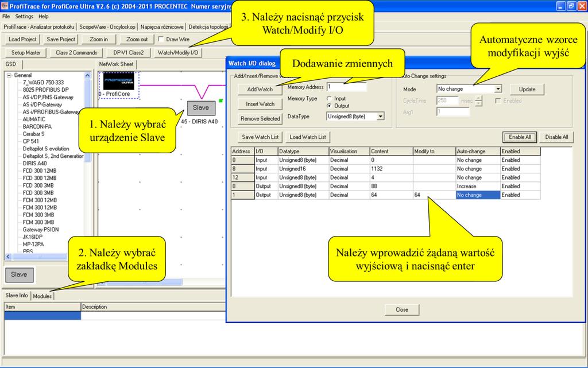The image size is (588, 368).
Task: Click the Zoom in button
Action: pyautogui.click(x=99, y=39)
